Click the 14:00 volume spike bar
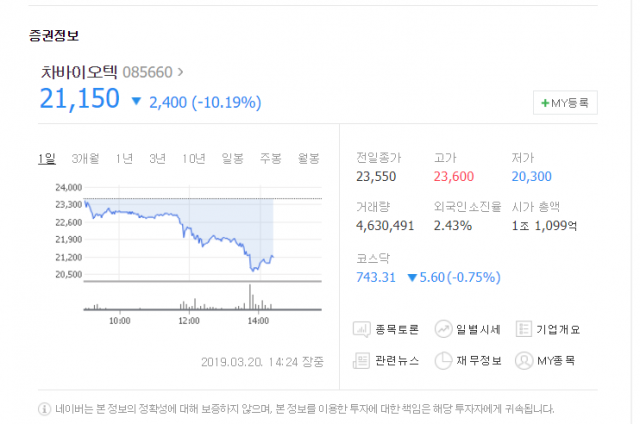The height and width of the screenshot is (424, 640). point(250,297)
